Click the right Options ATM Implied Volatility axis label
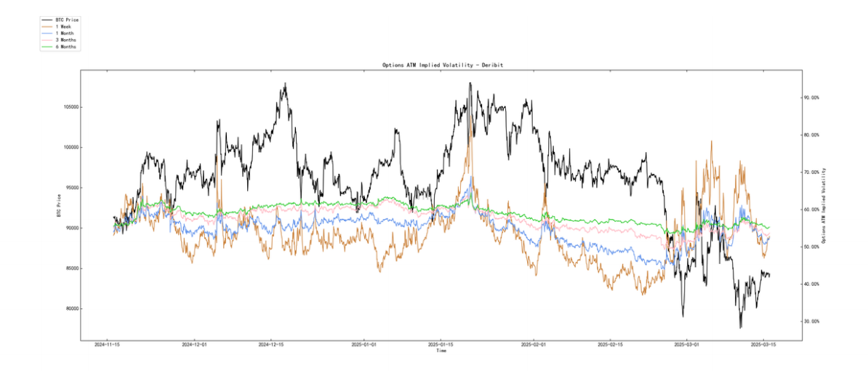Image resolution: width=868 pixels, height=371 pixels. (x=824, y=204)
